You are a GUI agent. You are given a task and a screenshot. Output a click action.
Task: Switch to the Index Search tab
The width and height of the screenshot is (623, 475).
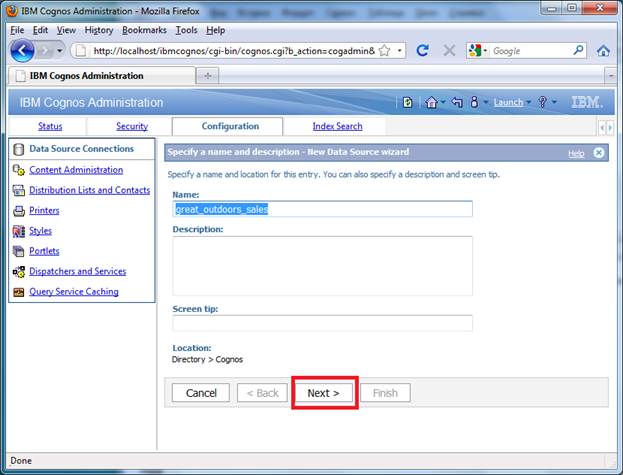pyautogui.click(x=337, y=126)
